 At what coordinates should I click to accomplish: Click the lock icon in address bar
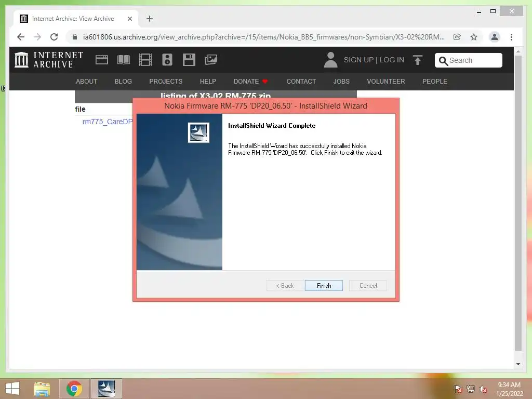75,37
